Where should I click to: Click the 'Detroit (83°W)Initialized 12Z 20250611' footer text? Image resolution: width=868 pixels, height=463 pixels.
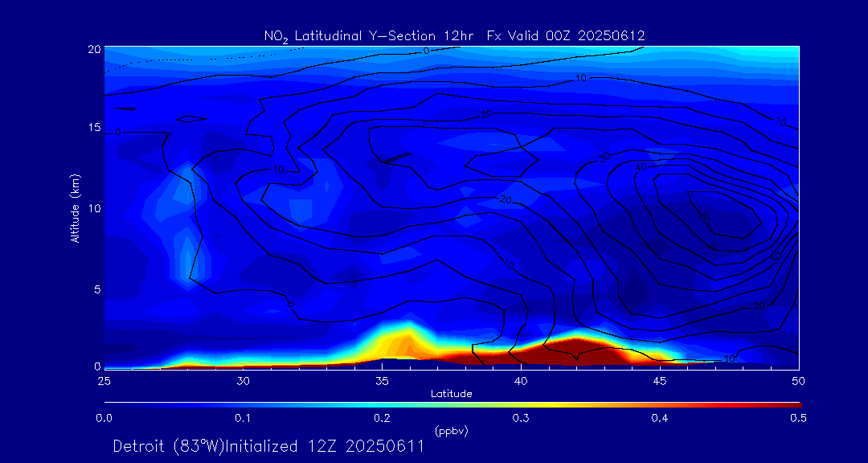pyautogui.click(x=268, y=446)
